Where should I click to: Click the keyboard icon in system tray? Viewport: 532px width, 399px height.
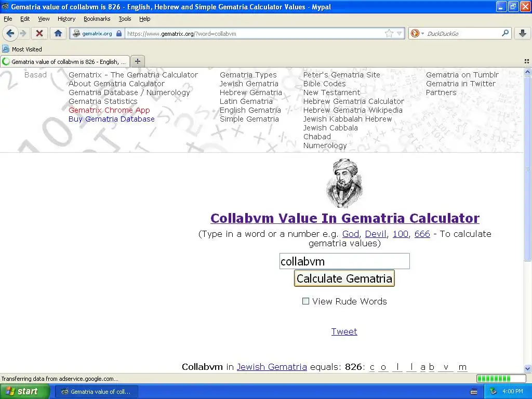[474, 392]
